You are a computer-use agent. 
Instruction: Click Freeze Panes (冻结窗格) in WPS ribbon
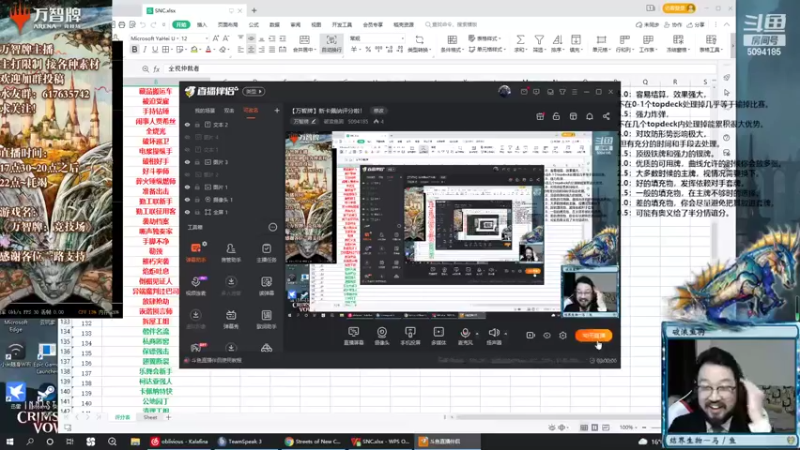(x=678, y=43)
